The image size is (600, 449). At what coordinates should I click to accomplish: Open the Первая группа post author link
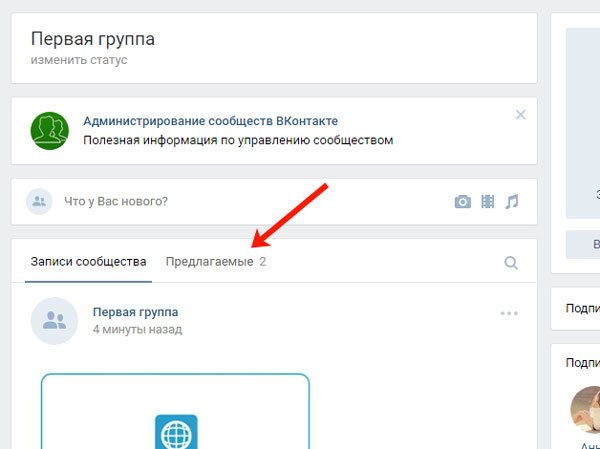click(x=135, y=312)
